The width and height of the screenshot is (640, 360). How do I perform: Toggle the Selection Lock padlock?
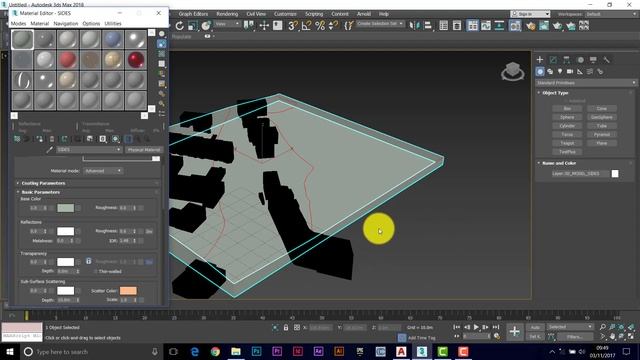pyautogui.click(x=286, y=327)
